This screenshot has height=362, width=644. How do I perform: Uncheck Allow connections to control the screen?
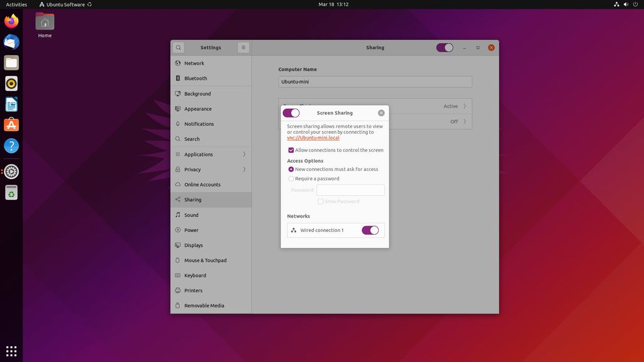coord(291,150)
